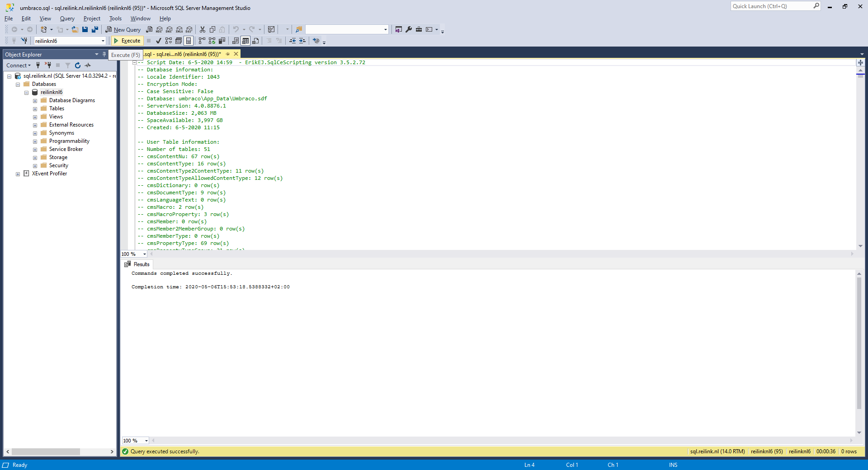The image size is (868, 470).
Task: Open the Query menu
Action: tap(67, 19)
